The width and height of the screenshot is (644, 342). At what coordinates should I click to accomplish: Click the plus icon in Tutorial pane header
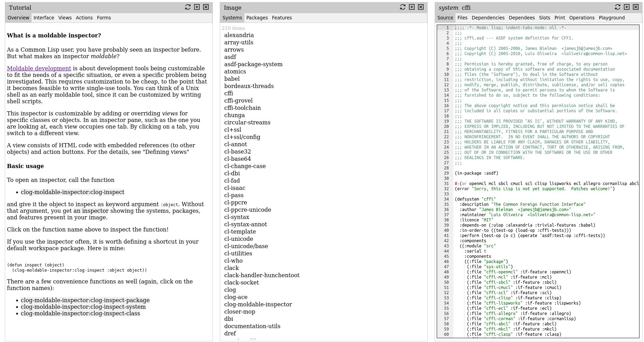point(197,7)
